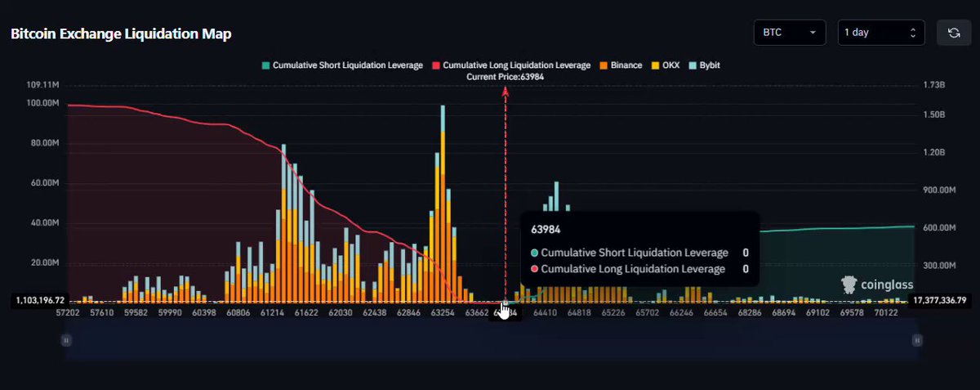Click the orange Binance legend swatch
Screen dimensions: 980x390
tap(604, 65)
